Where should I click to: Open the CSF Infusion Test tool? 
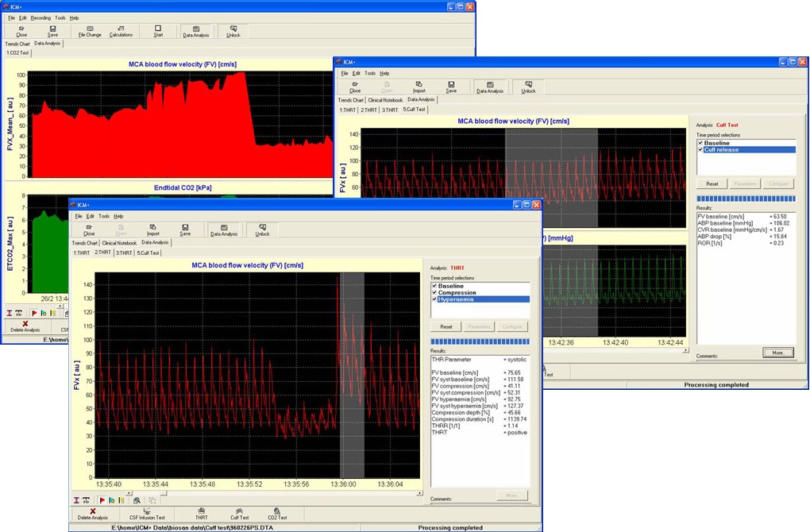click(x=147, y=514)
